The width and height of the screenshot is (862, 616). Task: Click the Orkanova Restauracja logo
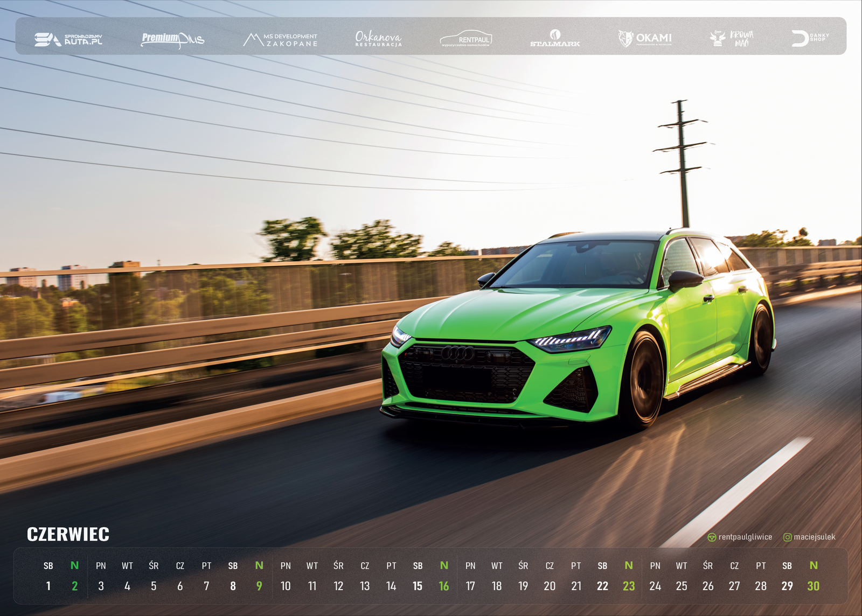click(x=378, y=39)
